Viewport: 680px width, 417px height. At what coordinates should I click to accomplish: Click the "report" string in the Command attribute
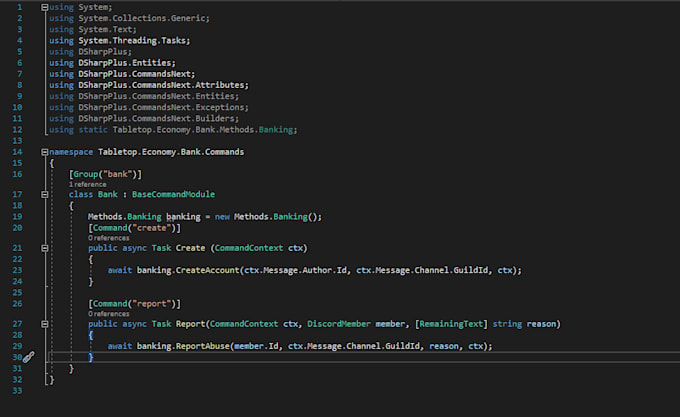(x=158, y=303)
